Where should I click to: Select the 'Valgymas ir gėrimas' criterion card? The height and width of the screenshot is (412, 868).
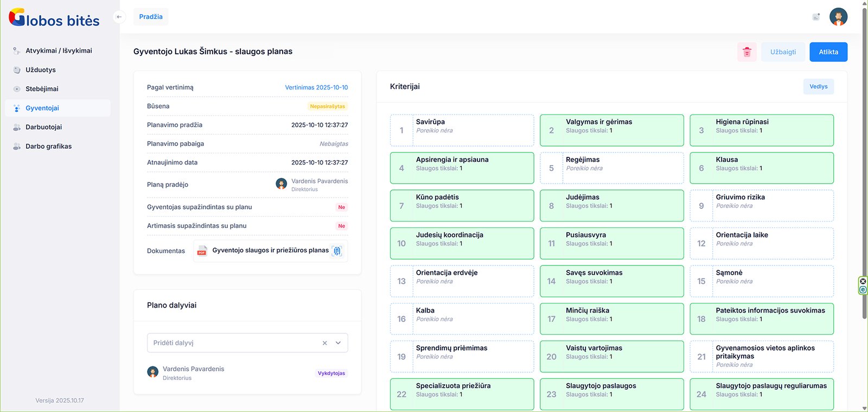pos(611,130)
